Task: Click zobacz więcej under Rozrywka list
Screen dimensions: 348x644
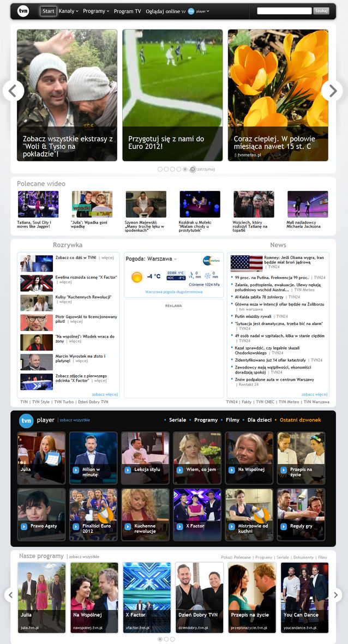Action: [105, 394]
